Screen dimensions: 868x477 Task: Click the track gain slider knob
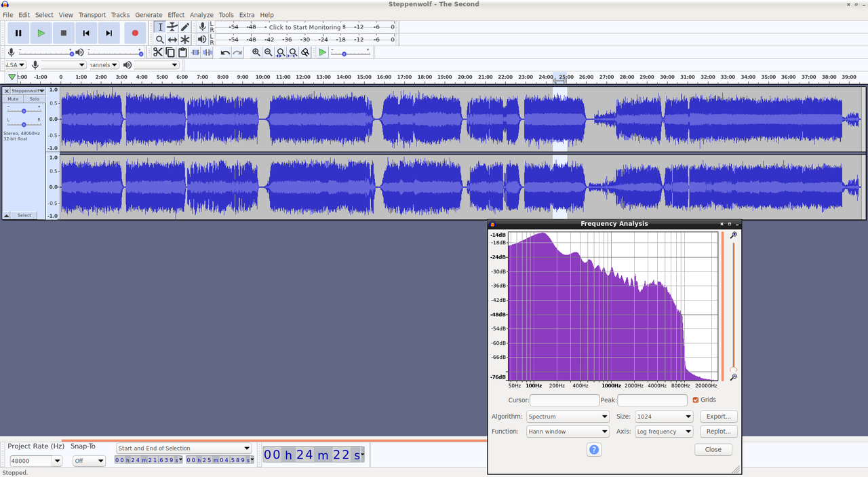point(24,111)
